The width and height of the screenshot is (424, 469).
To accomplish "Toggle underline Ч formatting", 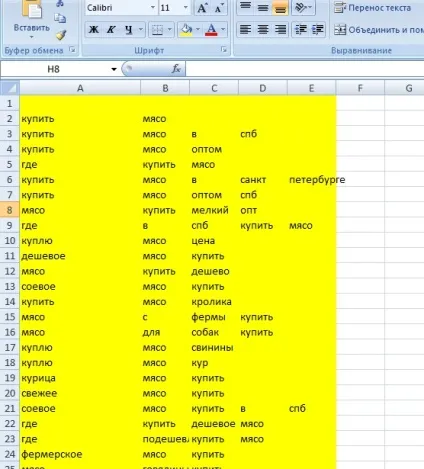I will click(128, 30).
